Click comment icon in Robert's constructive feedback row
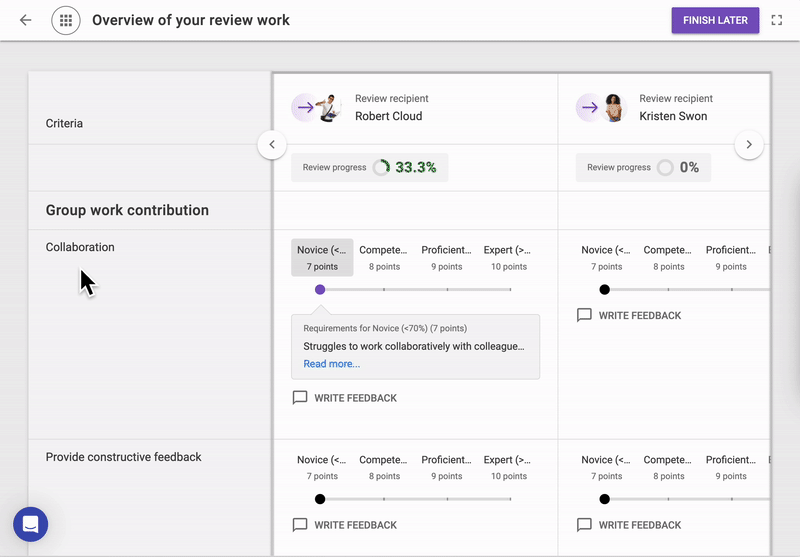800x557 pixels. click(300, 525)
